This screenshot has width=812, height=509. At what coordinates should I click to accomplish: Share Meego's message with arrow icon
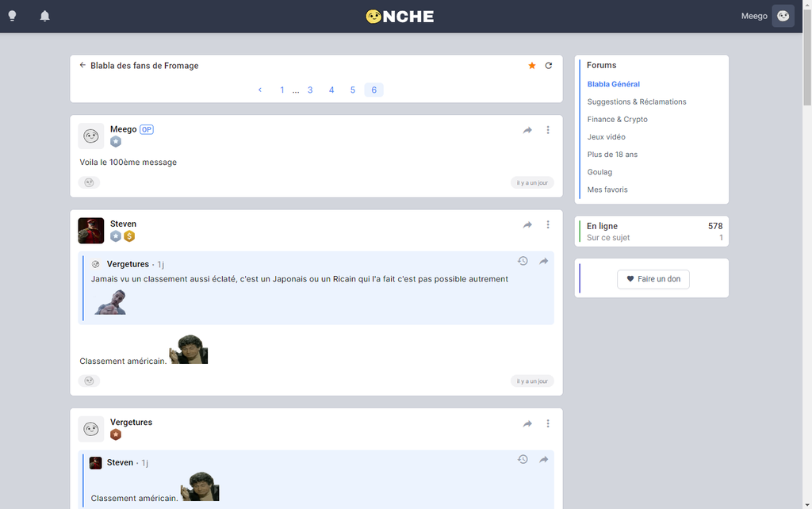[527, 130]
